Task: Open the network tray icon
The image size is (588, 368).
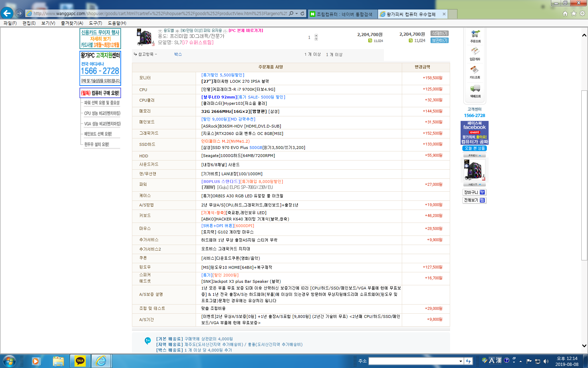Action: tap(538, 361)
